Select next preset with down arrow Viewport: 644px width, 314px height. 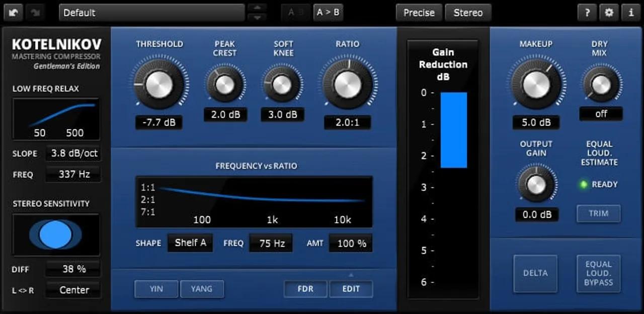257,18
